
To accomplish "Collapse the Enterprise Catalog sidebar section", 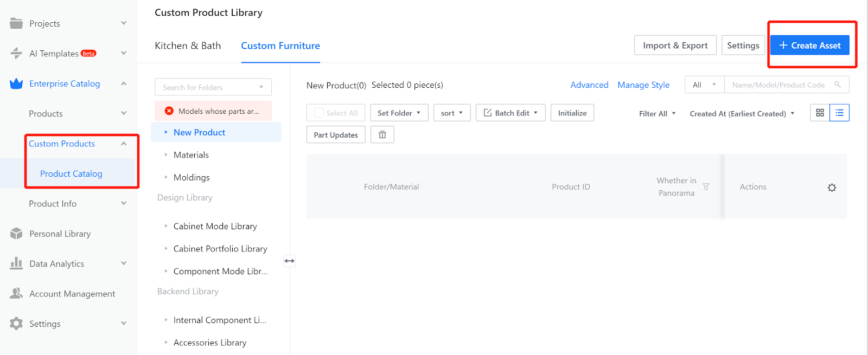I will click(x=124, y=83).
